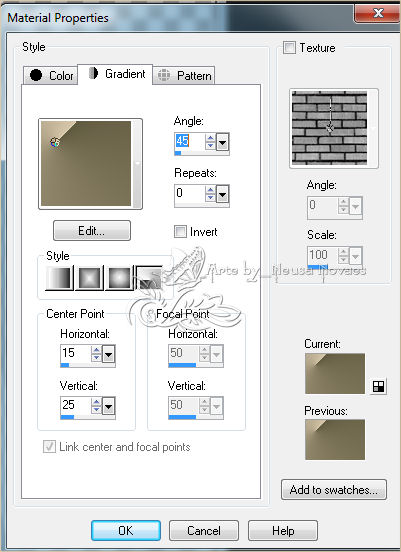The image size is (401, 552).
Task: Click the slider bar under Center Point Vertical
Action: click(88, 417)
